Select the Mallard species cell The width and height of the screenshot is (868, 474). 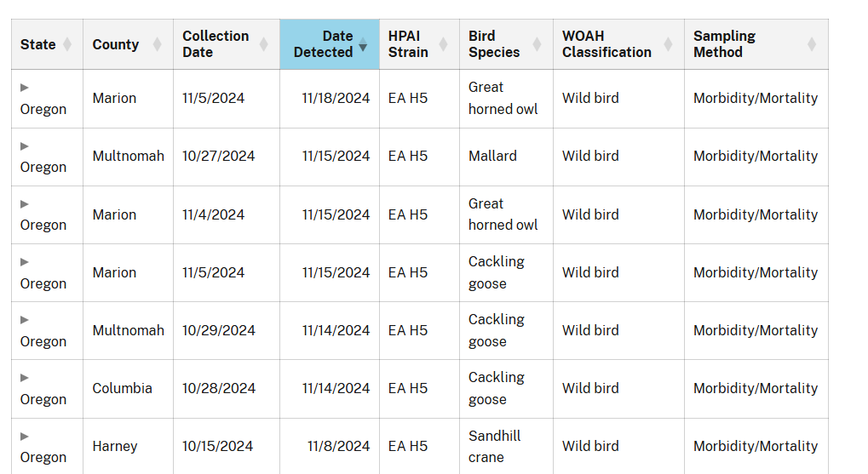pyautogui.click(x=492, y=157)
